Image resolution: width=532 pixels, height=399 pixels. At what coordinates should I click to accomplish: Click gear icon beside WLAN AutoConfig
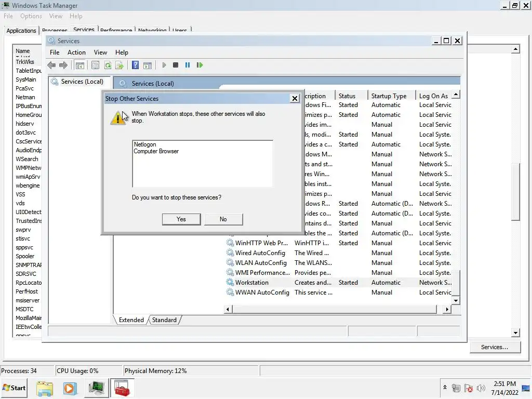(x=230, y=262)
